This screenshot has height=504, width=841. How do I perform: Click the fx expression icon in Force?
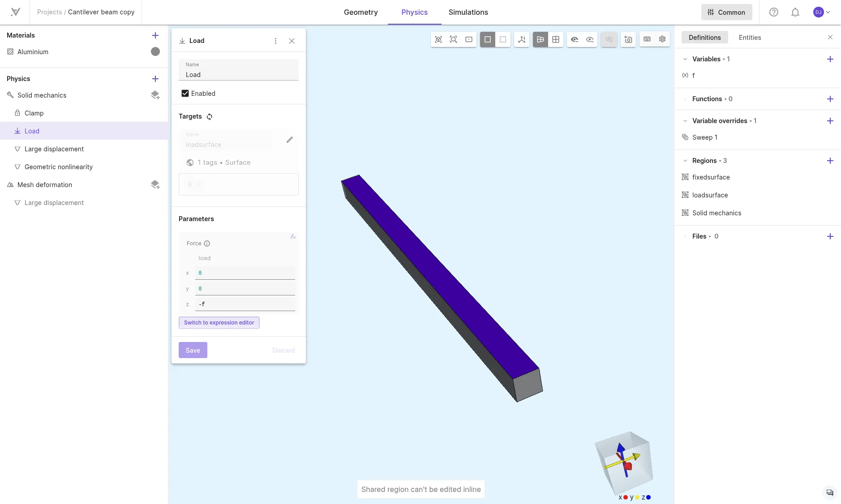click(x=293, y=237)
